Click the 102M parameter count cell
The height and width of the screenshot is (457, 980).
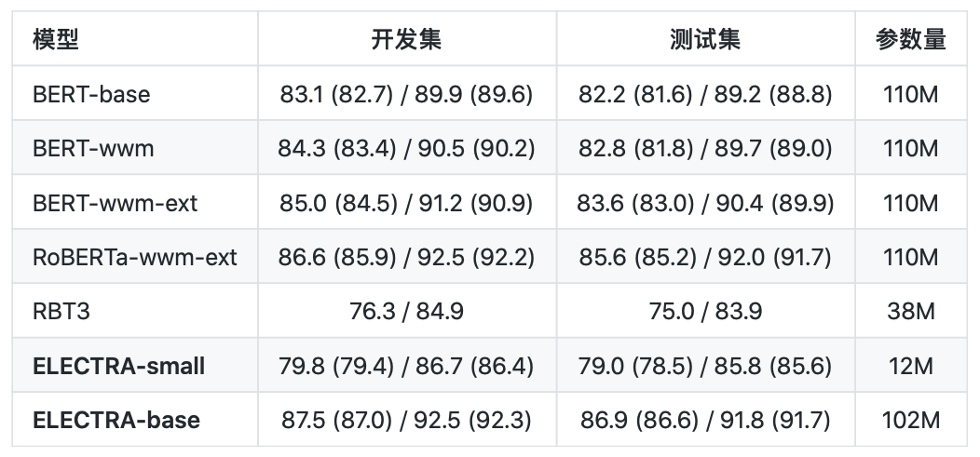click(x=910, y=420)
